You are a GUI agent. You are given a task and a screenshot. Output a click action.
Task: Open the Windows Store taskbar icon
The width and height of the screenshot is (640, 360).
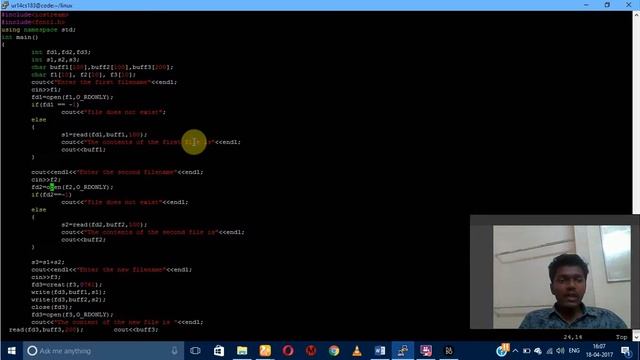coord(219,351)
